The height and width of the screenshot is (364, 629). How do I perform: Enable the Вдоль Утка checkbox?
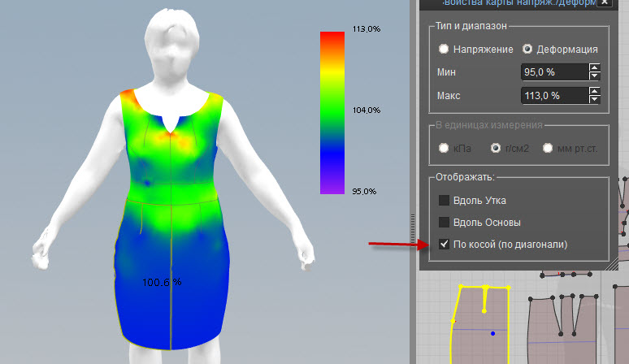coord(444,200)
